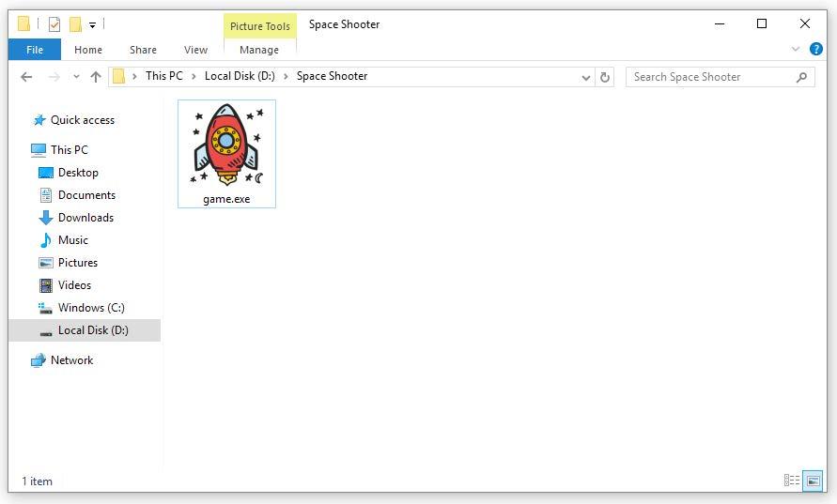Go up one folder level arrow
The image size is (837, 504).
[x=96, y=77]
